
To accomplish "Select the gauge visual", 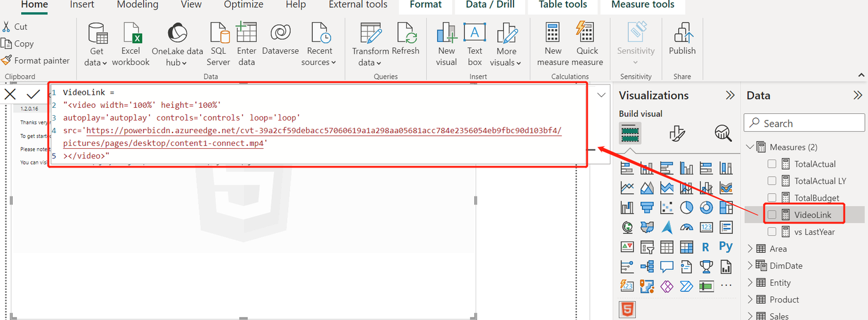I will point(686,227).
